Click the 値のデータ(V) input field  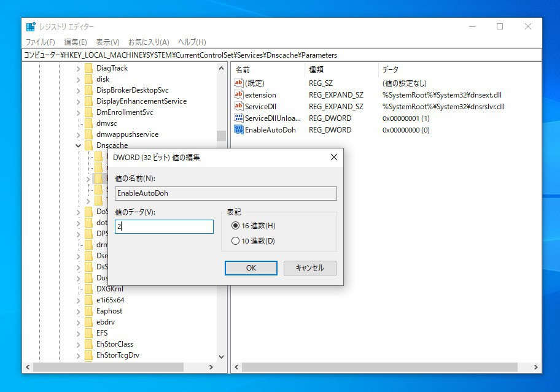164,226
